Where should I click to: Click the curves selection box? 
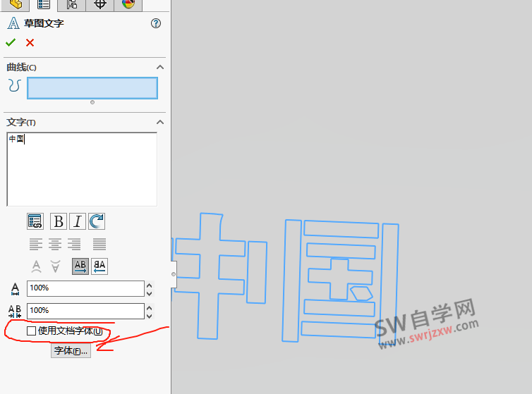[x=92, y=88]
